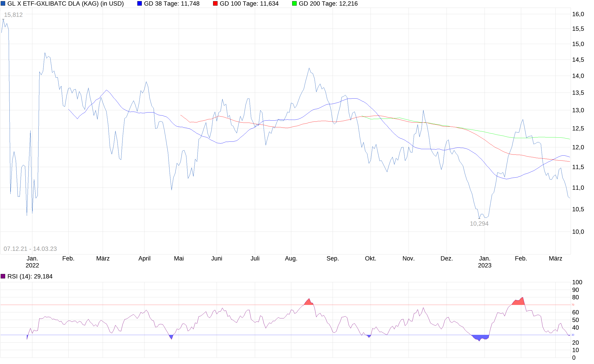The width and height of the screenshot is (594, 364).
Task: Click the date range 07.12.21 - 14.03.23
Action: [x=31, y=248]
